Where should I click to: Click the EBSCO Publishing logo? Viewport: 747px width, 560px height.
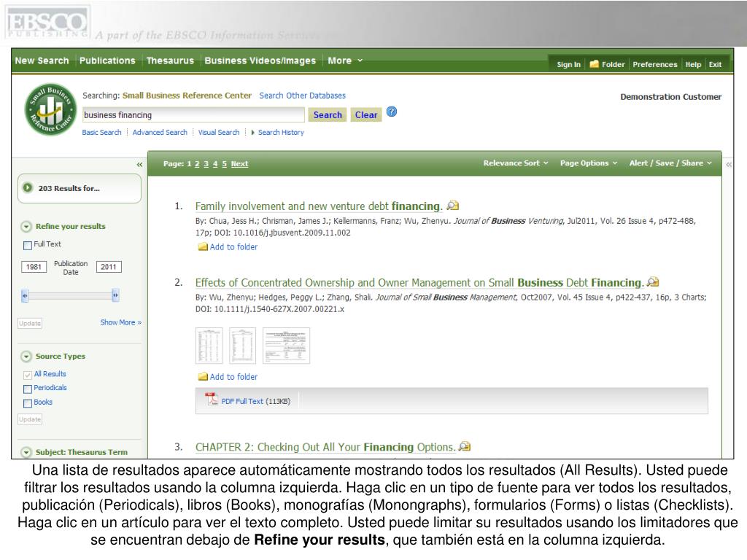(47, 23)
